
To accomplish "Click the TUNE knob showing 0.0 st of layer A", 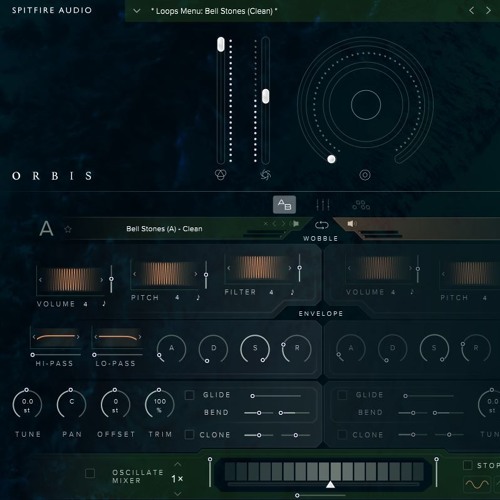I will click(x=27, y=404).
